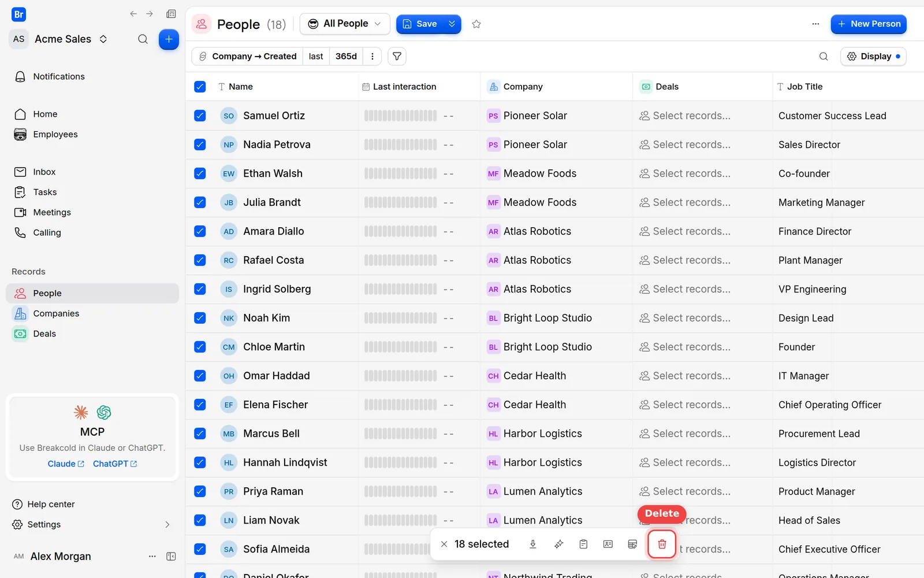This screenshot has width=924, height=578.
Task: Open the three-dot menu next to New Person
Action: click(x=815, y=24)
